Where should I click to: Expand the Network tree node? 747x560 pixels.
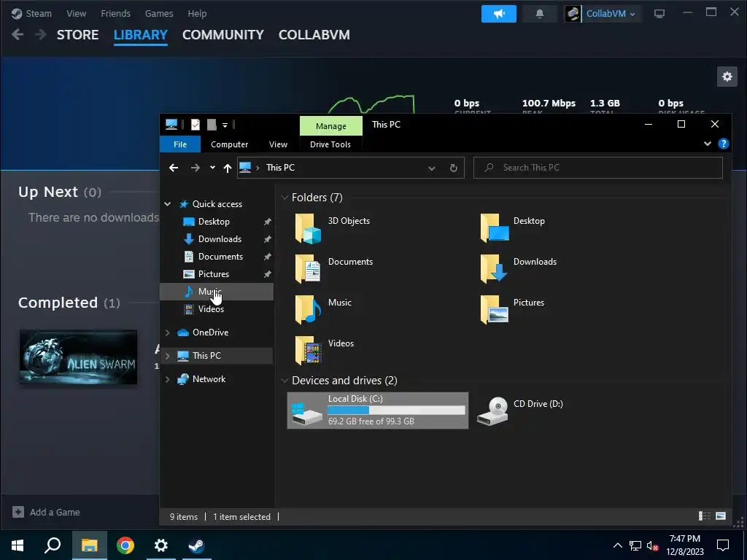tap(168, 379)
